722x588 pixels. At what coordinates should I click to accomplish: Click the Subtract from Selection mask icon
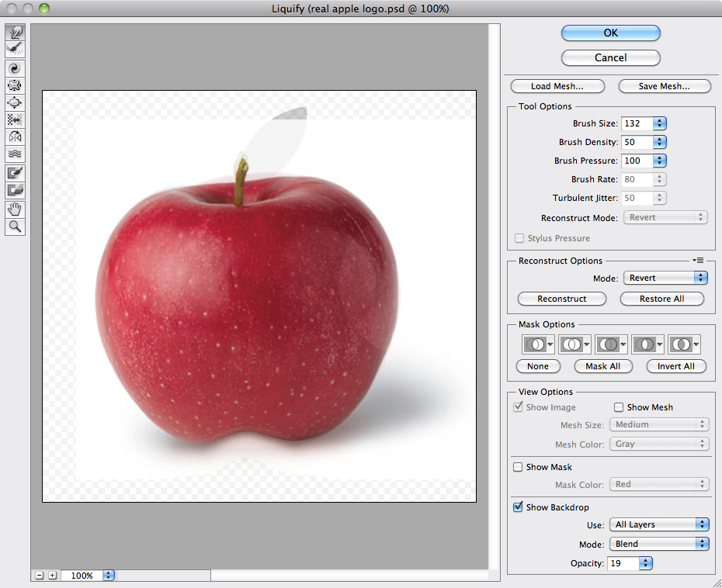click(x=611, y=344)
